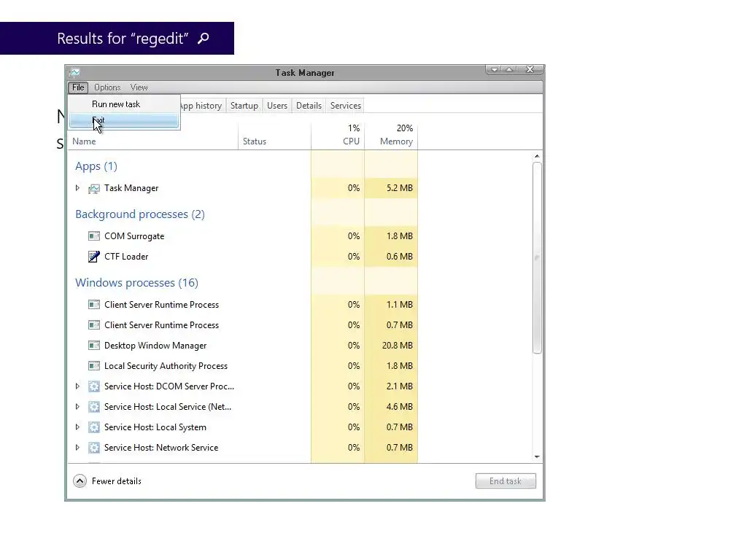
Task: Click the Task Manager app row icon
Action: click(x=94, y=189)
